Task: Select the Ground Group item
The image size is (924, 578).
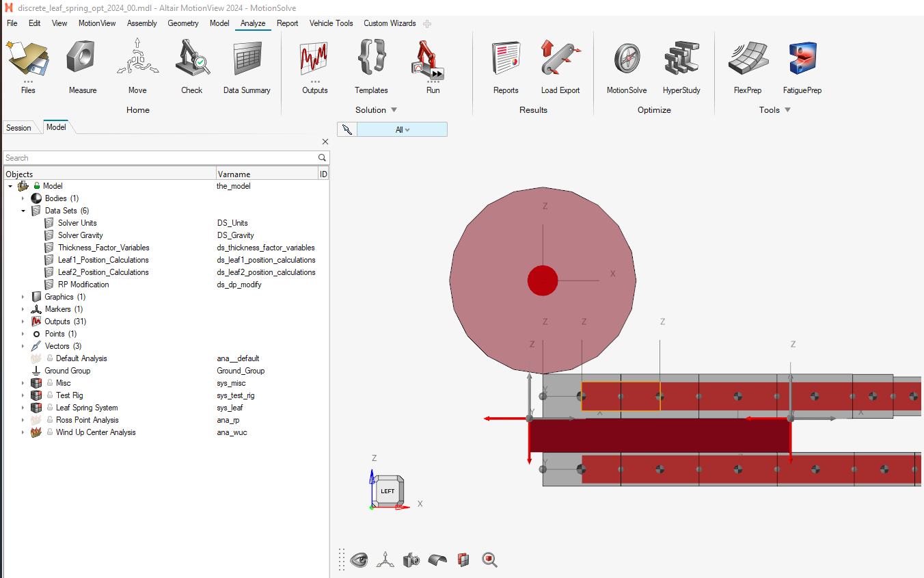Action: point(67,371)
